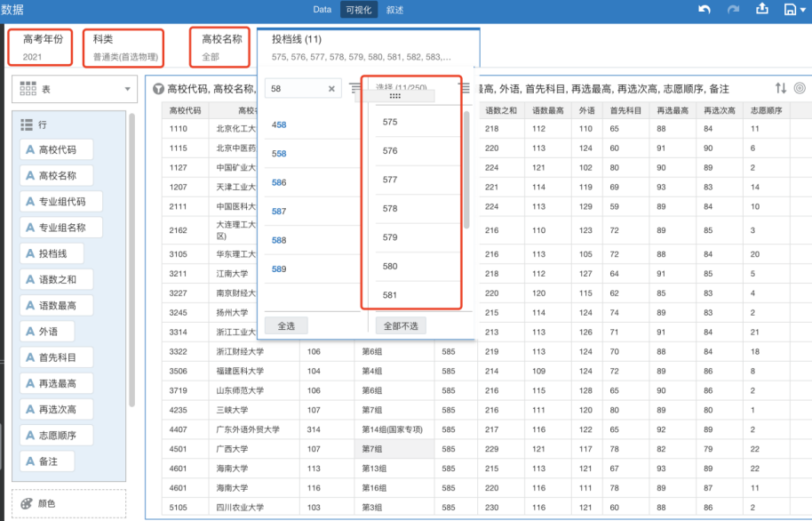
Task: Click the 四川农业大学 cell in the table
Action: click(x=255, y=508)
